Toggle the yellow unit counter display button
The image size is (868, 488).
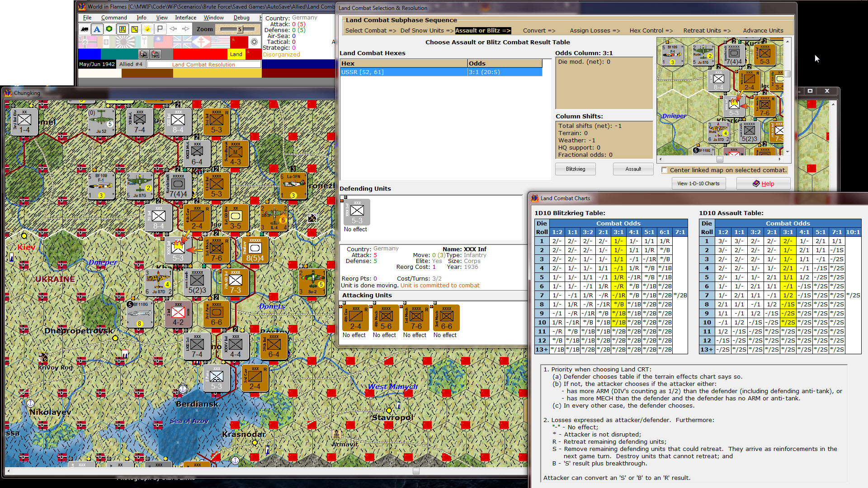coord(122,29)
